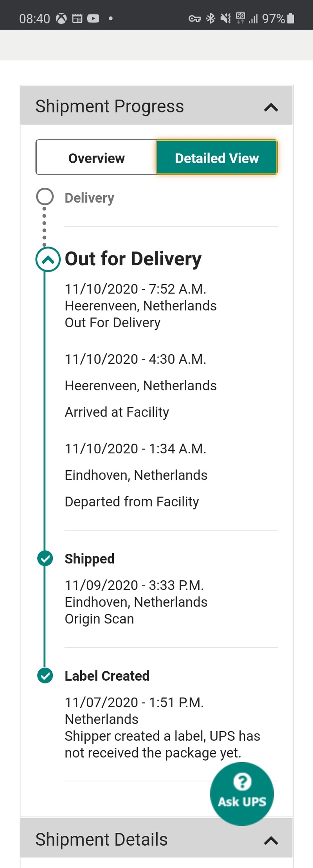The height and width of the screenshot is (868, 313).
Task: Tap the Ask UPS label text
Action: 242,802
